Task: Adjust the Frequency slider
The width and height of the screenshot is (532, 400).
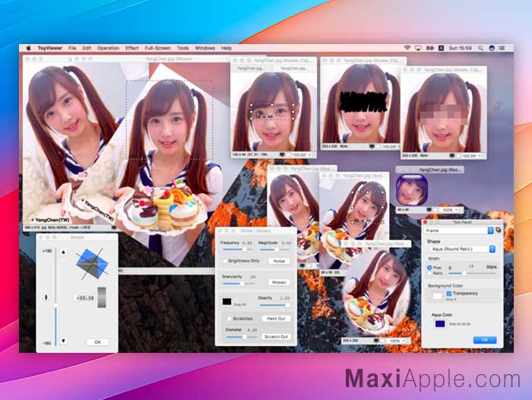Action: point(237,249)
